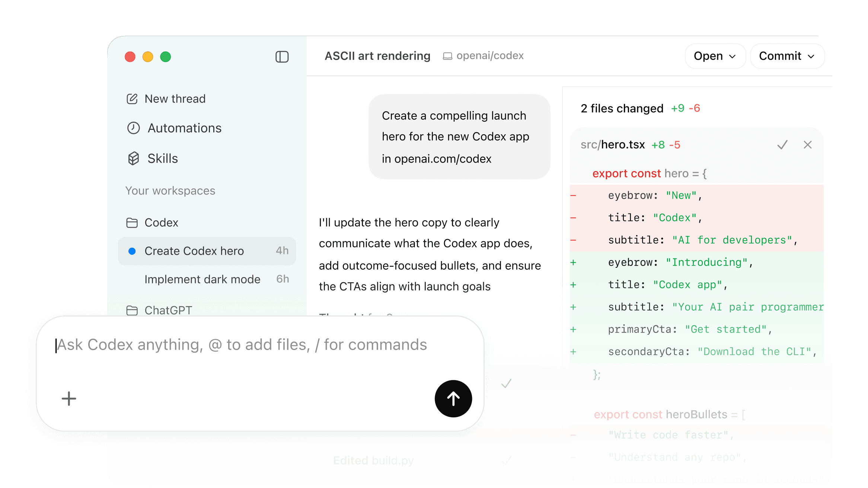Screen dimensions: 868x488
Task: Click the Codex workspace folder icon
Action: (x=133, y=222)
